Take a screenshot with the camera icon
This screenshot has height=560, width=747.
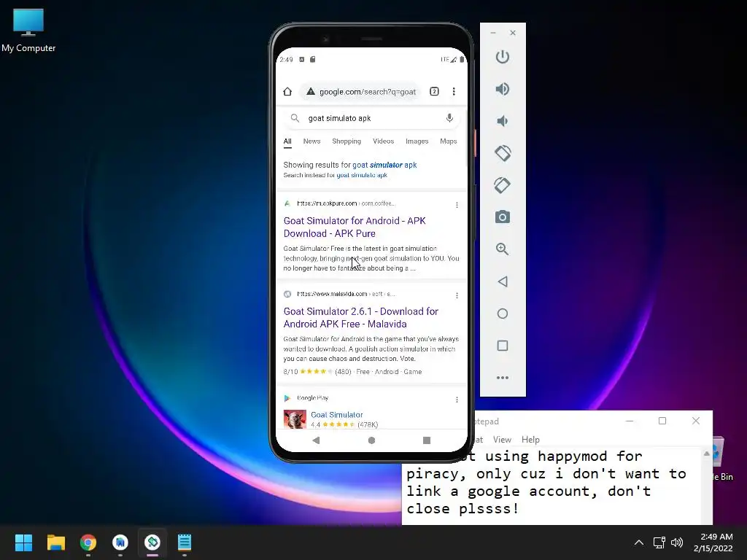(502, 217)
